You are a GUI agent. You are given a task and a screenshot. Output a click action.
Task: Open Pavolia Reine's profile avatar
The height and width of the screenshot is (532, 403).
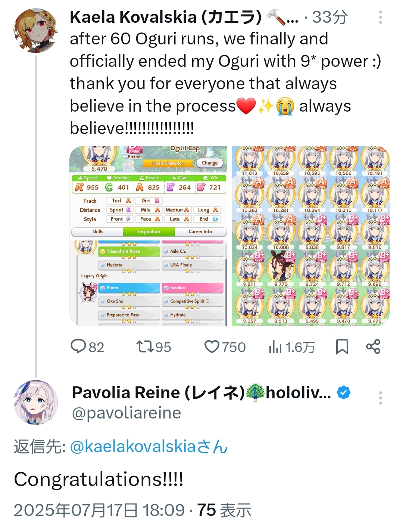tap(36, 402)
